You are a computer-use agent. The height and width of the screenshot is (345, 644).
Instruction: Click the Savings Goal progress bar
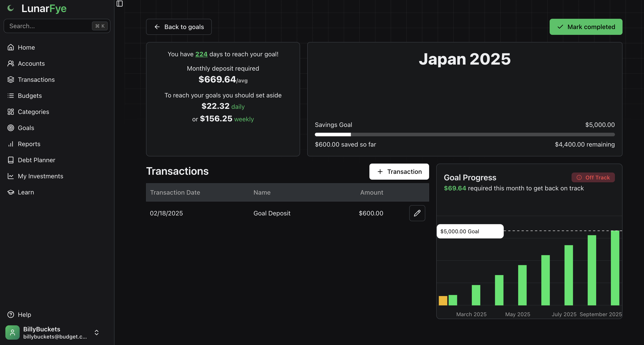click(x=464, y=135)
